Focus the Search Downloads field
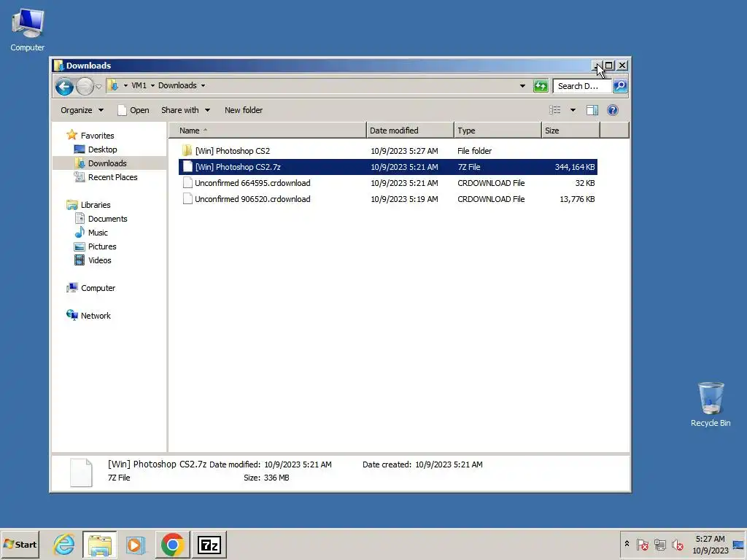747x560 pixels. (x=582, y=86)
